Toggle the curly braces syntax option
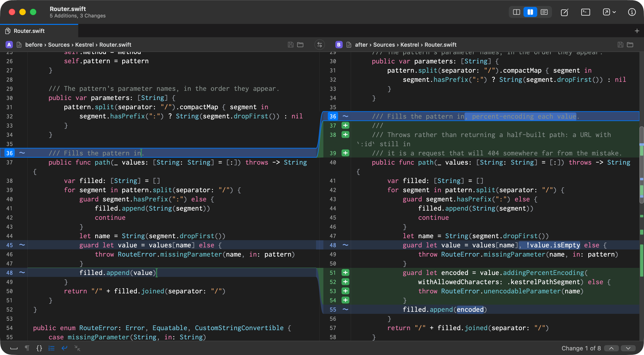The height and width of the screenshot is (355, 644). point(39,348)
